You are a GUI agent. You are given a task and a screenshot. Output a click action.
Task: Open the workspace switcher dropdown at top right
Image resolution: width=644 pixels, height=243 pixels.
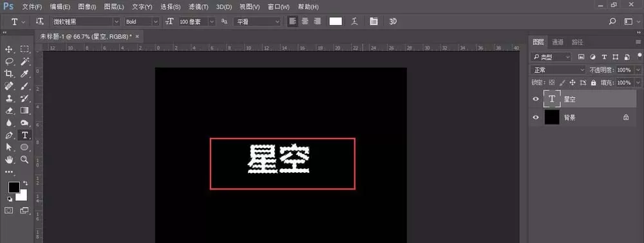tap(632, 21)
